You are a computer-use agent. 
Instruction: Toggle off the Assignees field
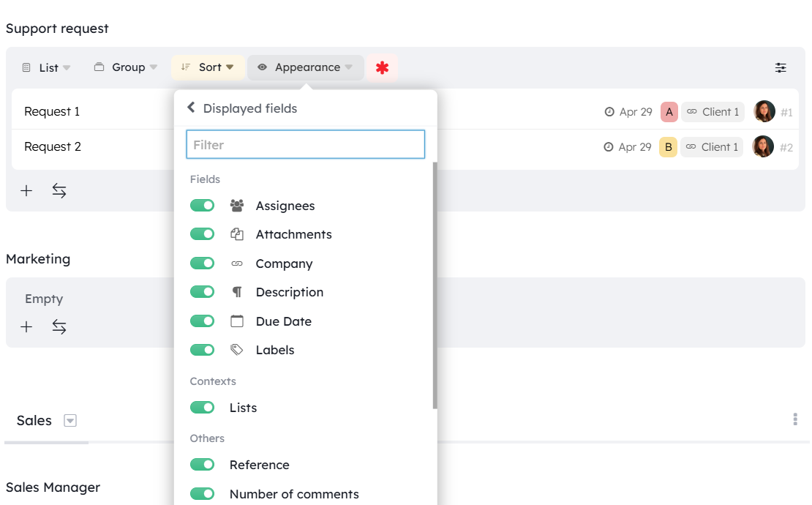pyautogui.click(x=203, y=206)
